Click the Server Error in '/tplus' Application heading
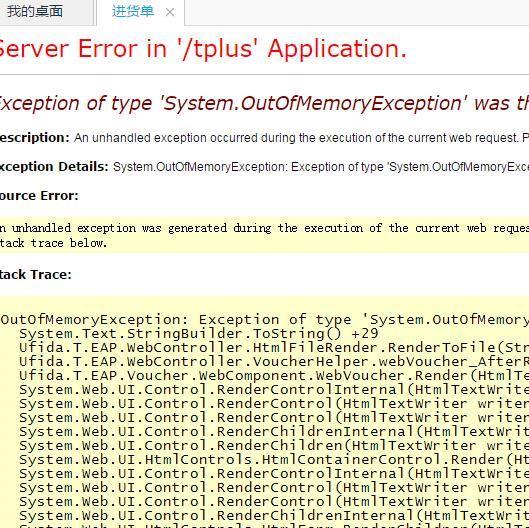This screenshot has height=528, width=529. click(x=203, y=49)
